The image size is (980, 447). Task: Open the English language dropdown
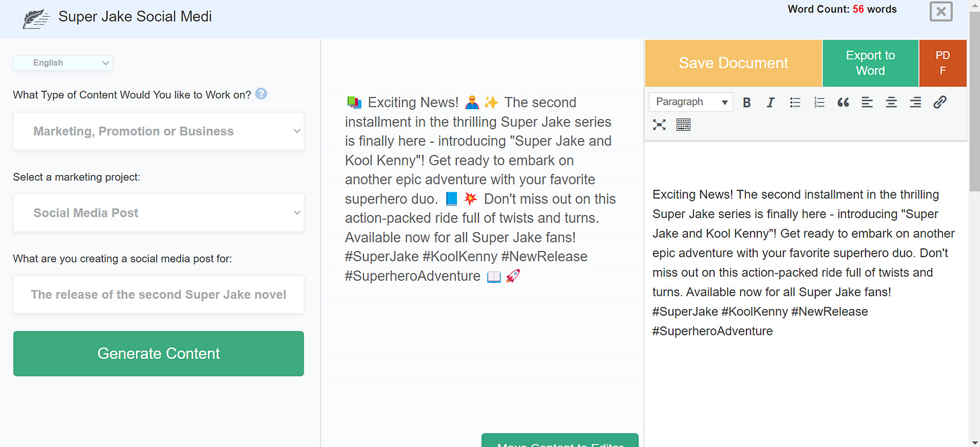coord(63,63)
